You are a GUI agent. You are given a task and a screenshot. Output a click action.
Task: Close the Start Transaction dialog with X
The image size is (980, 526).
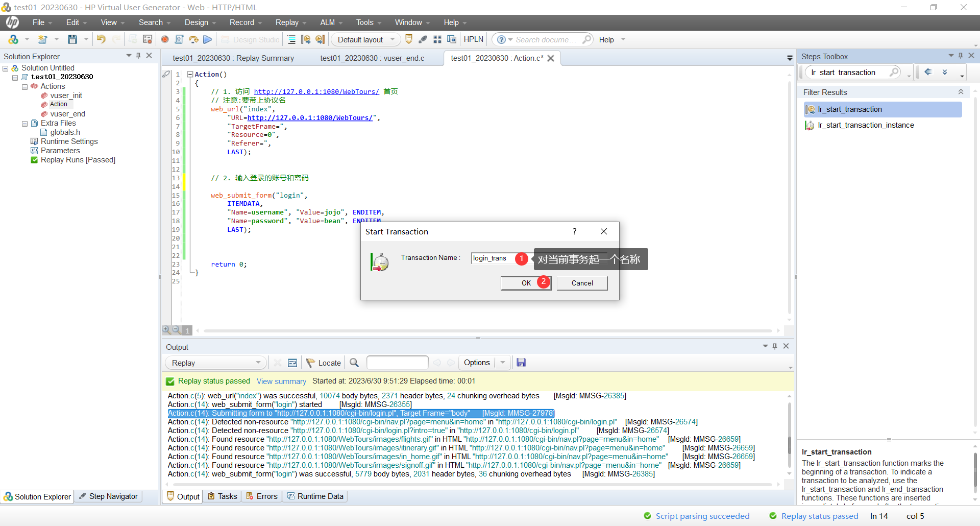click(x=604, y=231)
